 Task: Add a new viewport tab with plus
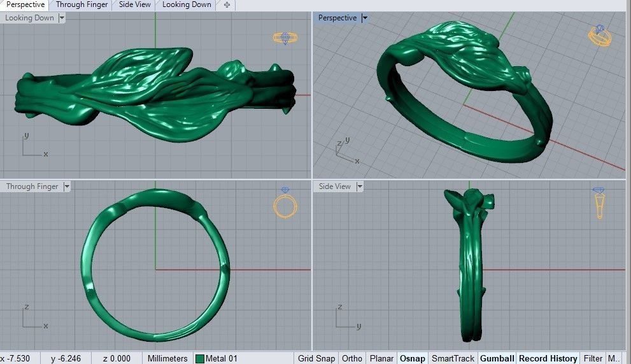[x=227, y=5]
